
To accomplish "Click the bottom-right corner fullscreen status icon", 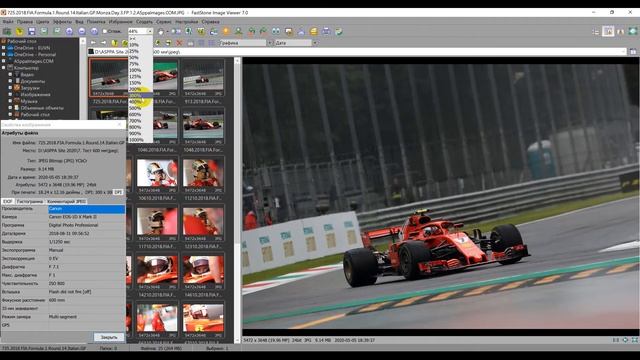I will pos(635,340).
